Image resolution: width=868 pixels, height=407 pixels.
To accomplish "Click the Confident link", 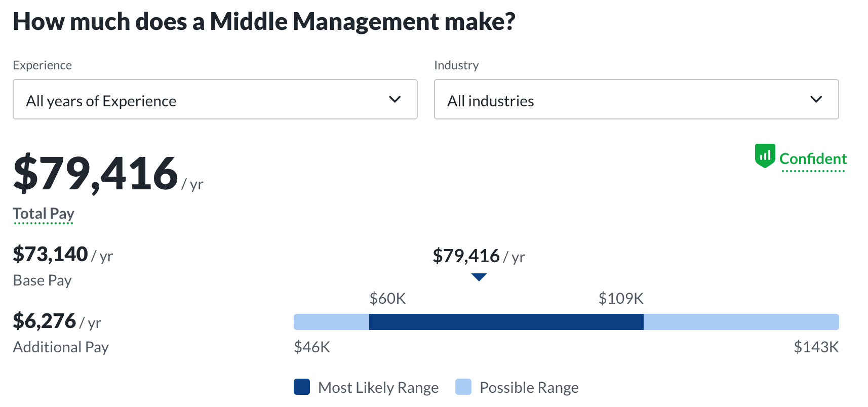I will 813,158.
